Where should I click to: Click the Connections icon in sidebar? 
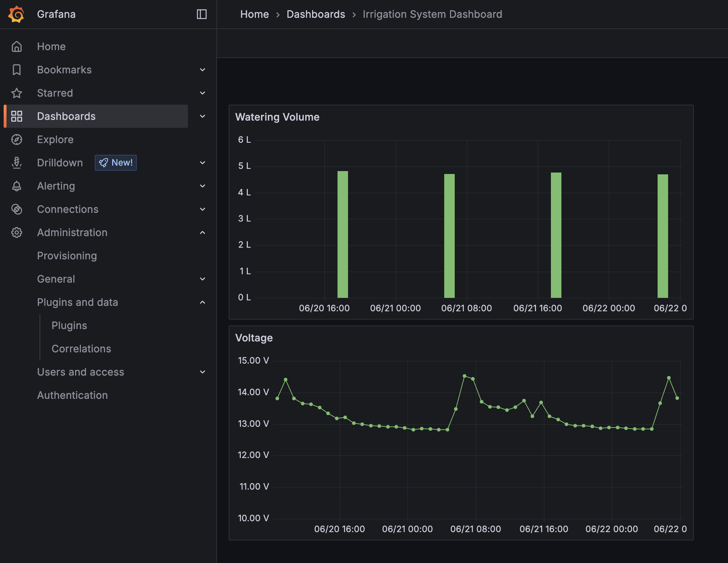pyautogui.click(x=17, y=209)
